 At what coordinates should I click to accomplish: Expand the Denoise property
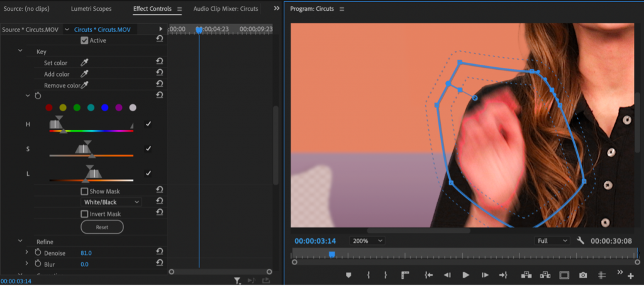click(26, 252)
